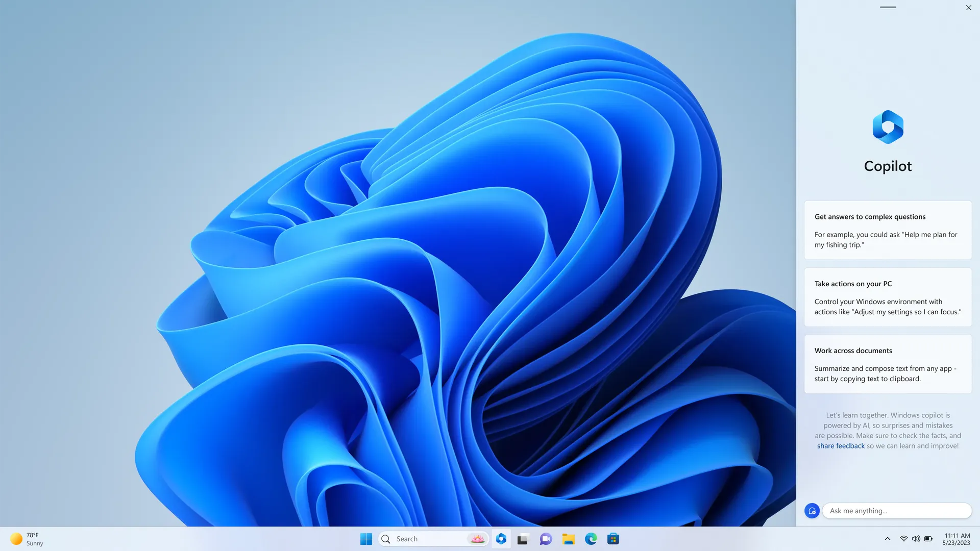980x551 pixels.
Task: Open the network/wifi status icon
Action: (x=902, y=539)
